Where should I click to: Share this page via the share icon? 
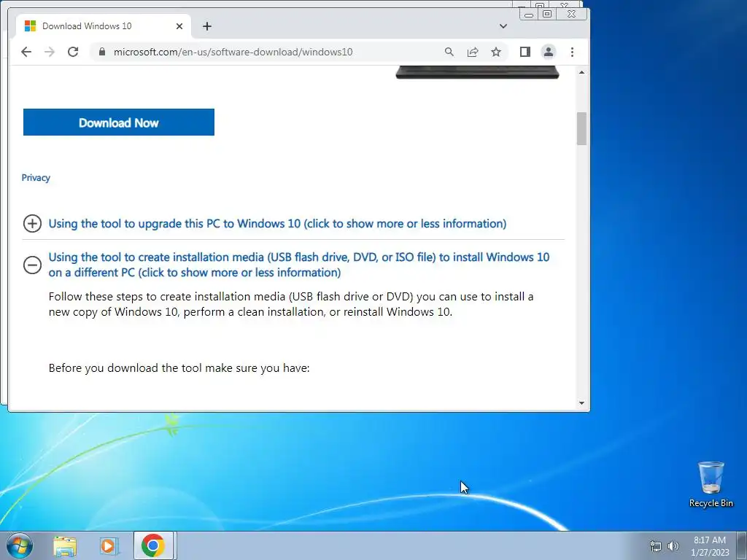click(473, 52)
